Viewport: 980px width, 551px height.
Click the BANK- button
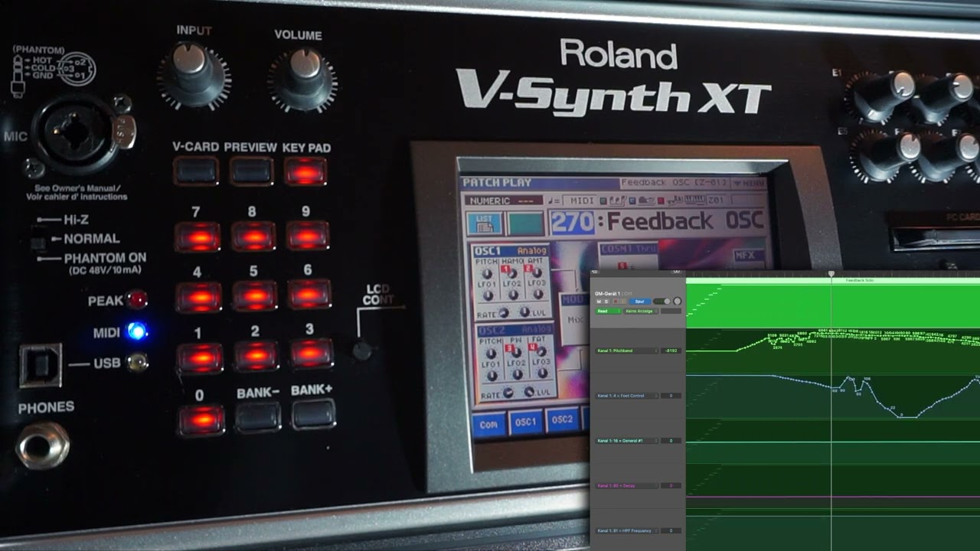[x=257, y=417]
